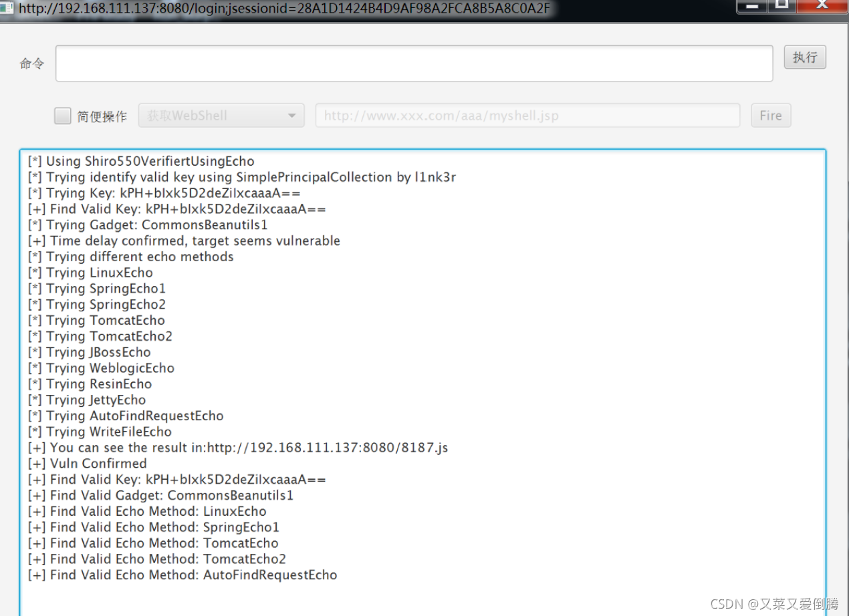Click 'Find Valid Gadget: CommonsBeanutils1' line

pyautogui.click(x=160, y=495)
